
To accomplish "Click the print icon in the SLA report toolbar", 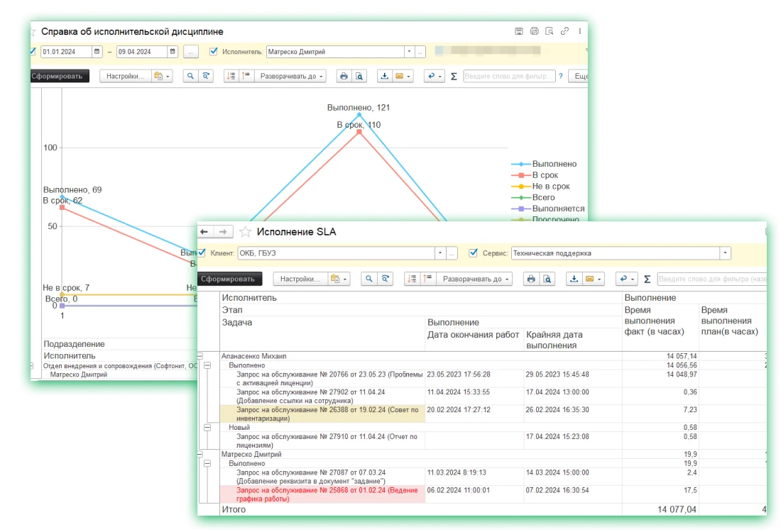I will coord(531,279).
